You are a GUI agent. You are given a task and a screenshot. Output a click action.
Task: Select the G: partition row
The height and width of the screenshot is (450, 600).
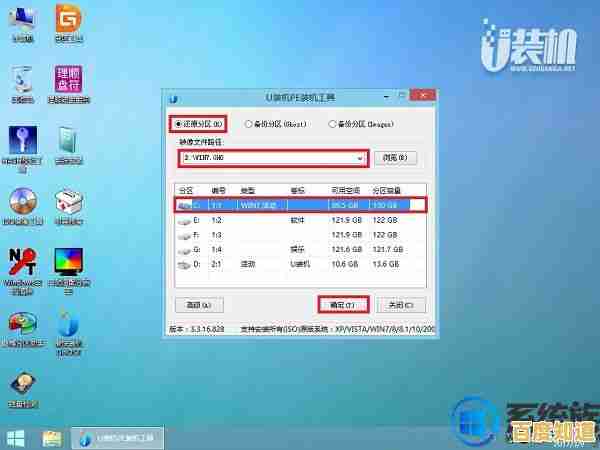[x=300, y=249]
